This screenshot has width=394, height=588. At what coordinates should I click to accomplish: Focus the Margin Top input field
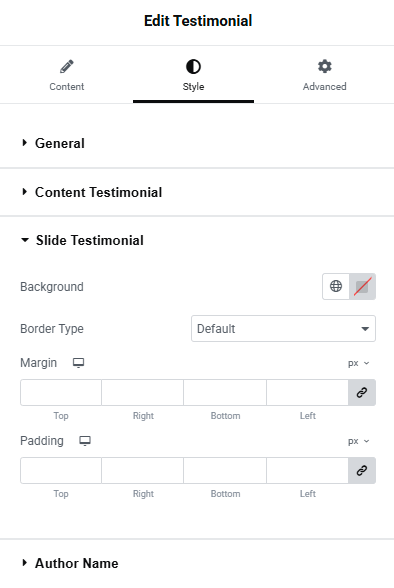pyautogui.click(x=61, y=393)
